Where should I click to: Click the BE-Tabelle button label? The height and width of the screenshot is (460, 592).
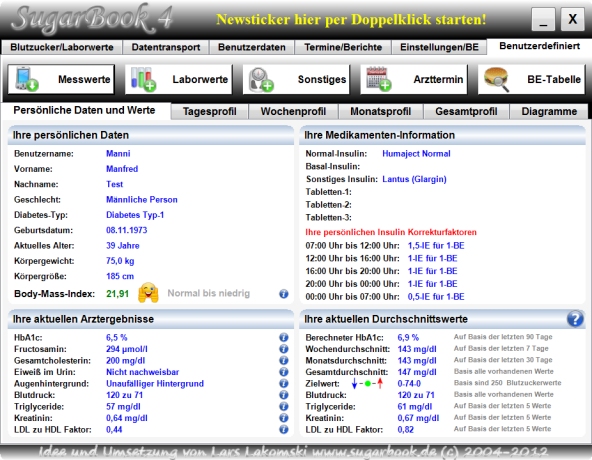[x=554, y=79]
